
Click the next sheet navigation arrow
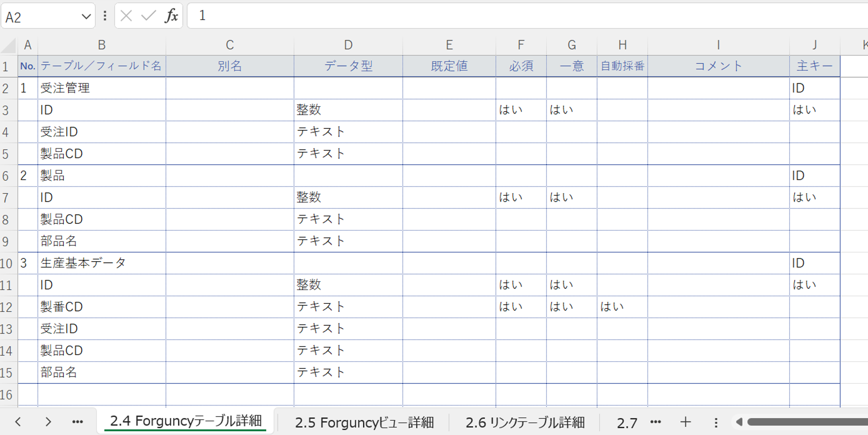point(47,422)
